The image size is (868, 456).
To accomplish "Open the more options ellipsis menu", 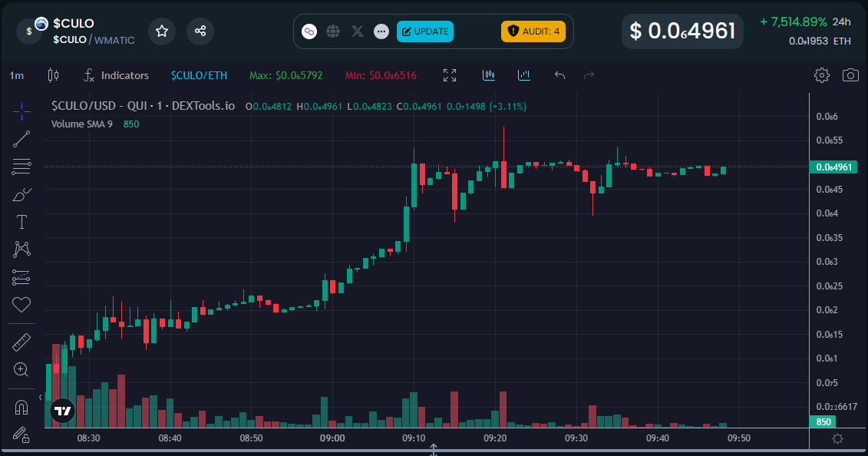I will click(381, 31).
